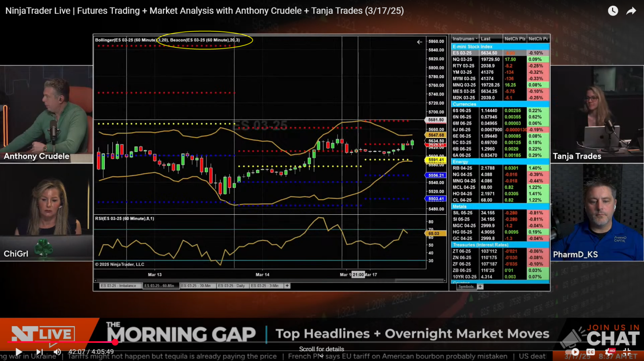This screenshot has width=644, height=361.
Task: Select the MES 03-25 instrument row
Action: click(x=500, y=91)
